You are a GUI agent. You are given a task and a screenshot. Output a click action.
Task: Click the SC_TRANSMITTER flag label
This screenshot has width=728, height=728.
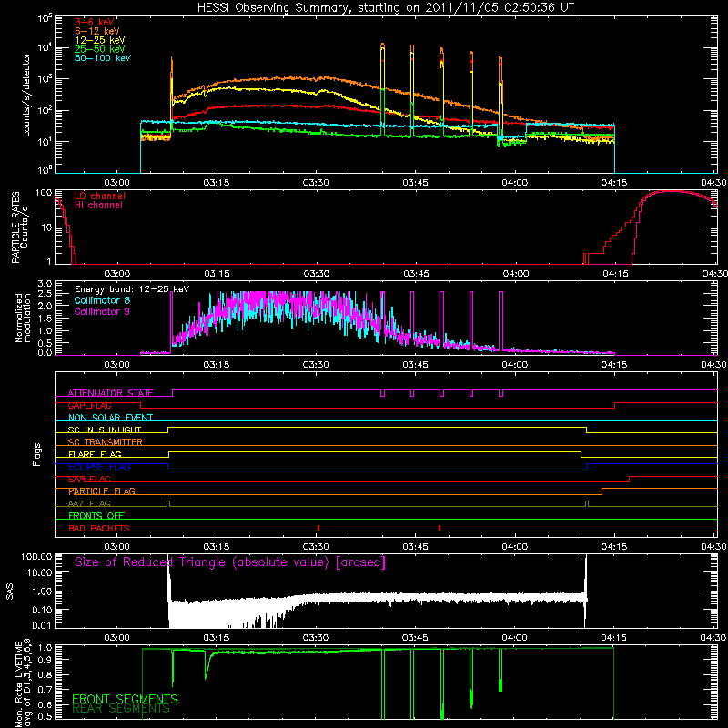coord(106,442)
